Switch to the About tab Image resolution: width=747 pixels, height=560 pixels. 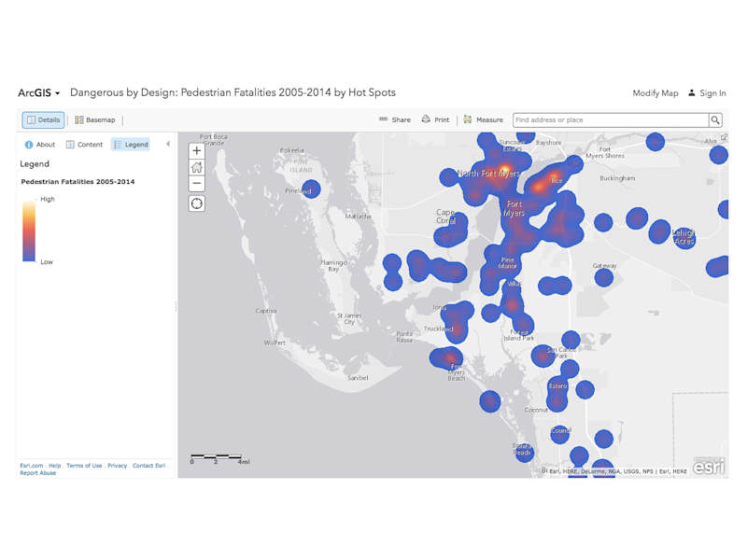pyautogui.click(x=40, y=145)
